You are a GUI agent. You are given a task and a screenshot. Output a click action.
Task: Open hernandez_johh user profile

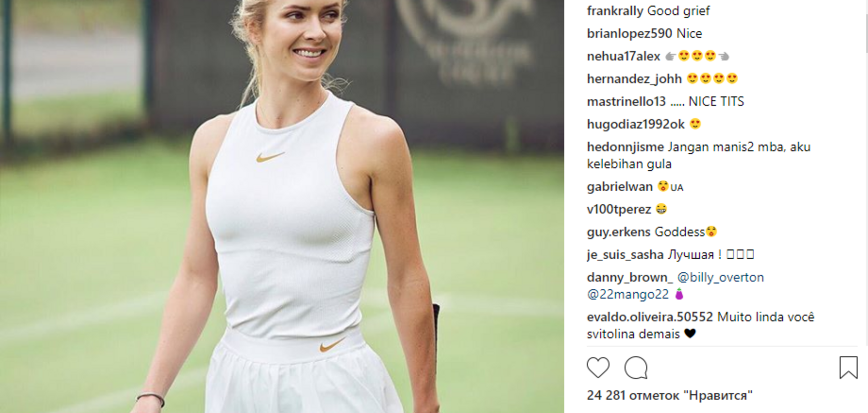pyautogui.click(x=634, y=79)
